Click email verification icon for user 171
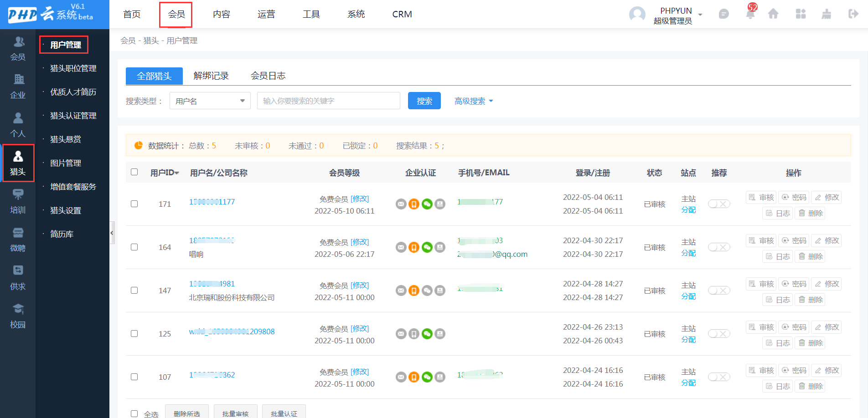 tap(401, 204)
